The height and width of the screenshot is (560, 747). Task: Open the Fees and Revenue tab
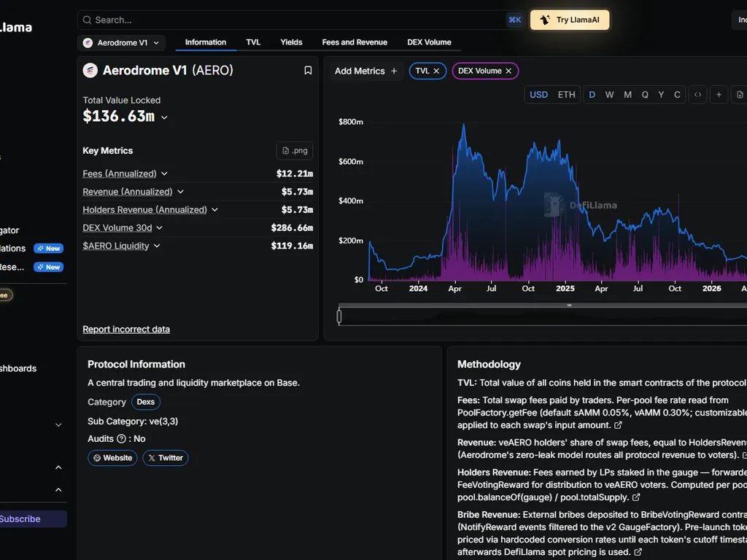point(355,42)
